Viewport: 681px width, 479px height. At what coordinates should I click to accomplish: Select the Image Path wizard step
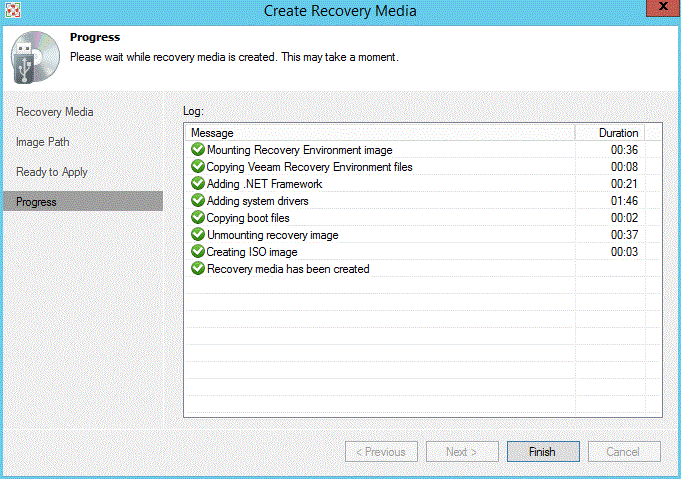tap(43, 142)
